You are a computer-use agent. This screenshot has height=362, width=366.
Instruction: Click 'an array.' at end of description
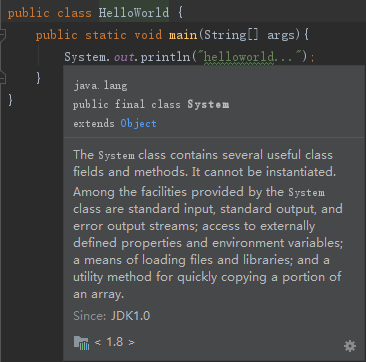pyautogui.click(x=98, y=294)
